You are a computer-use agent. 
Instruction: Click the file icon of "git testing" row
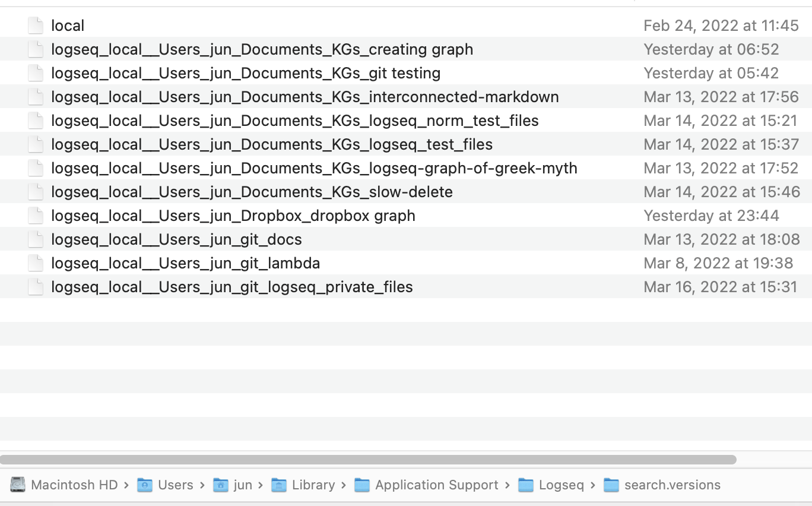[36, 72]
